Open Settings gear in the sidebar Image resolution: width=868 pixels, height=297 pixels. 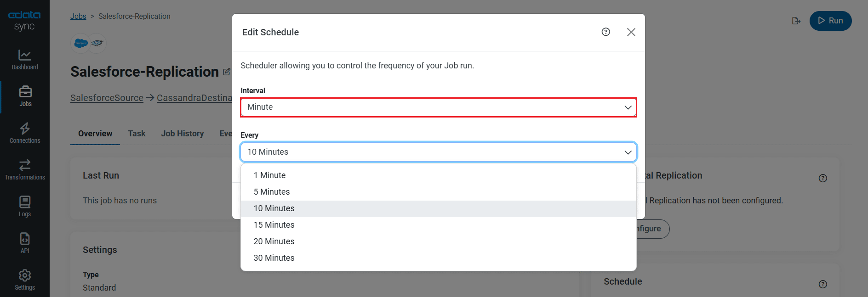pyautogui.click(x=25, y=280)
